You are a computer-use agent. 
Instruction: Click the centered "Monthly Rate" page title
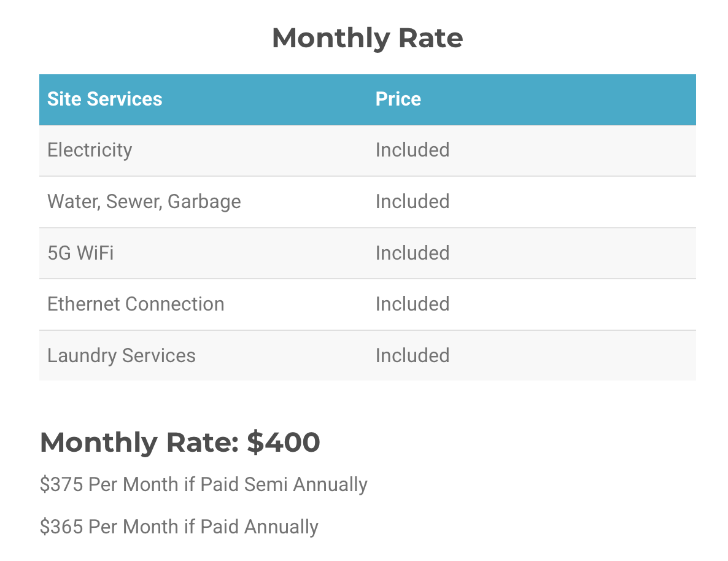[367, 39]
